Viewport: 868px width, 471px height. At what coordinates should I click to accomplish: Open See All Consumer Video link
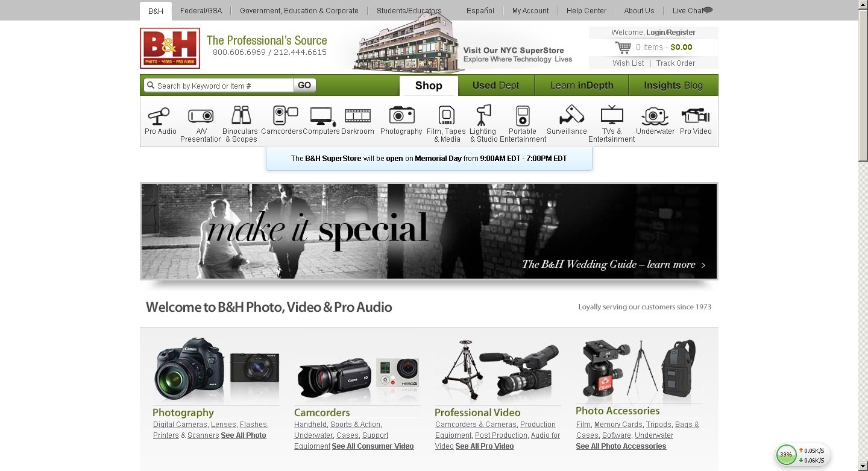coord(373,446)
